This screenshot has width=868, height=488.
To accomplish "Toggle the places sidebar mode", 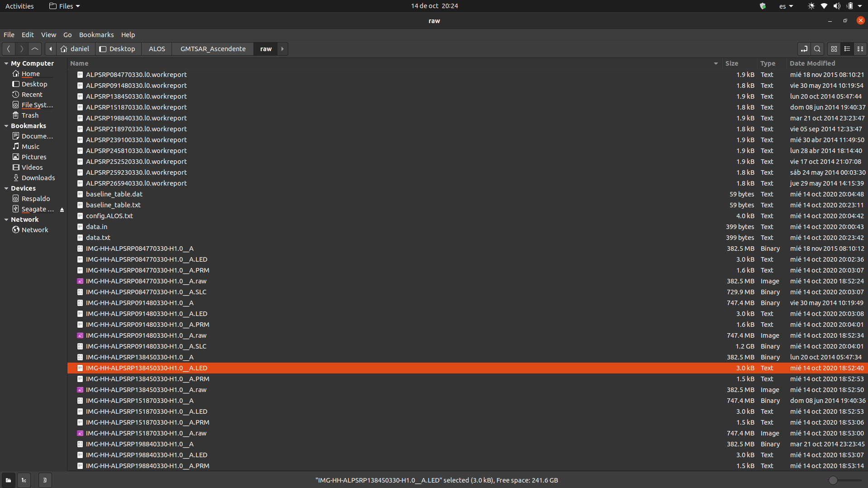I will [x=8, y=480].
